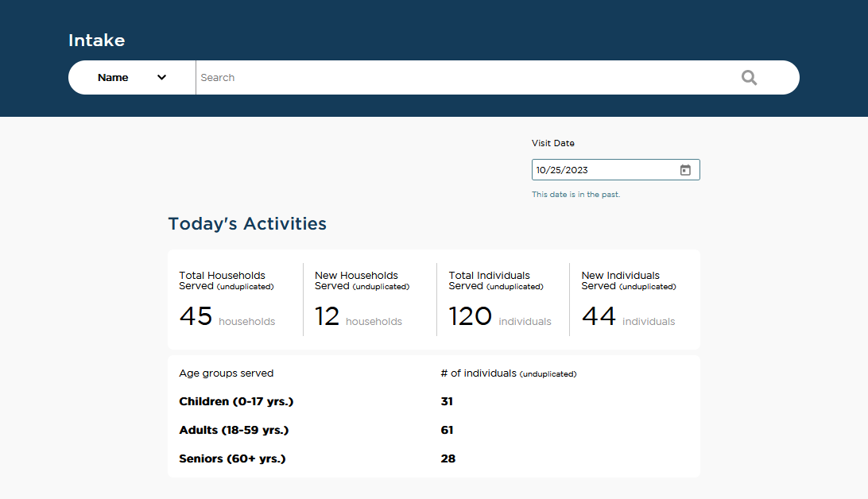Select the 12 new households figure
868x499 pixels.
tap(327, 316)
